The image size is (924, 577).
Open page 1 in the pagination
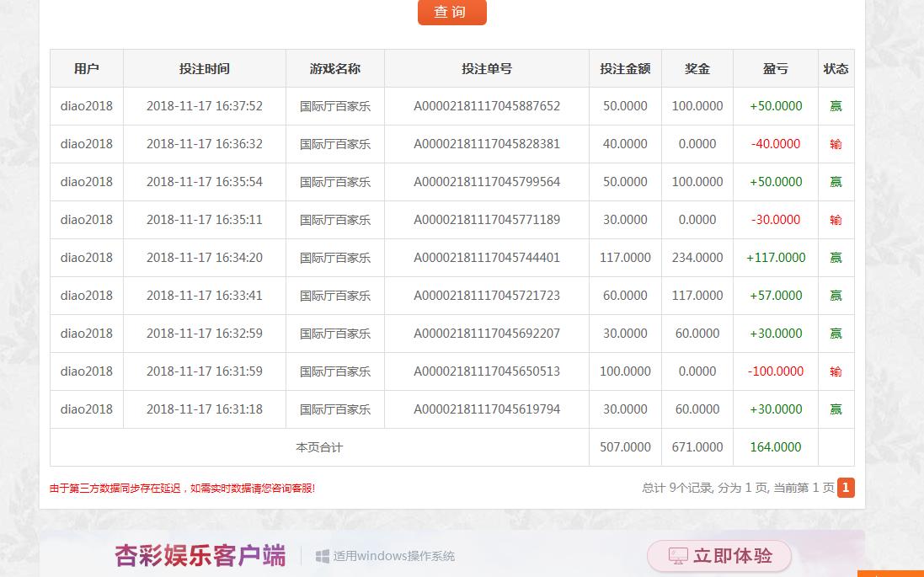pyautogui.click(x=846, y=488)
